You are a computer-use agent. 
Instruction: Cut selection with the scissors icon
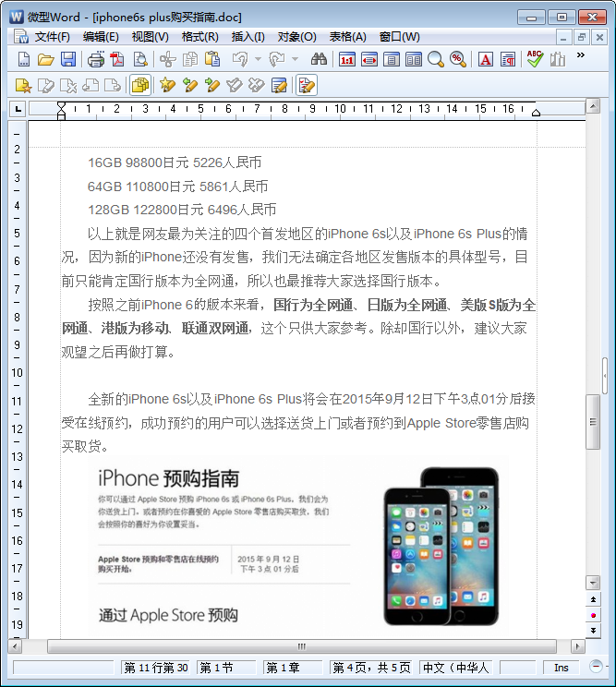pos(167,59)
